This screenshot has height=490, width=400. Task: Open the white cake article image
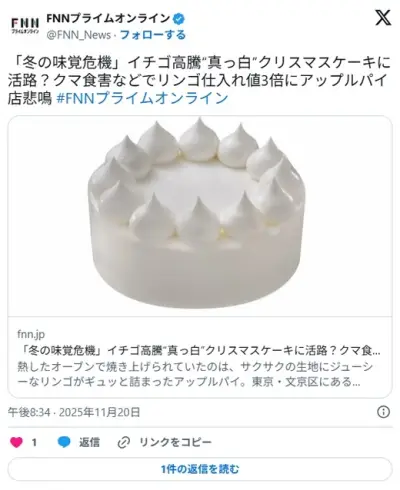coord(200,216)
